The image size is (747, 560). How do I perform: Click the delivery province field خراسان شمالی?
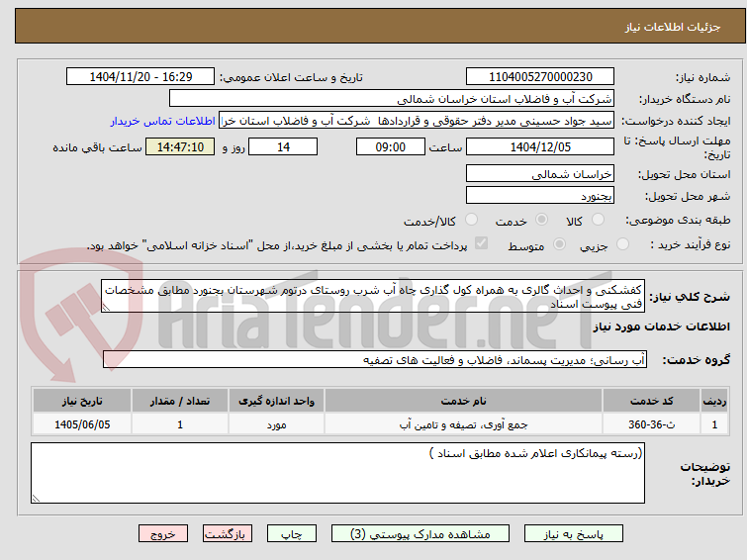[x=540, y=174]
